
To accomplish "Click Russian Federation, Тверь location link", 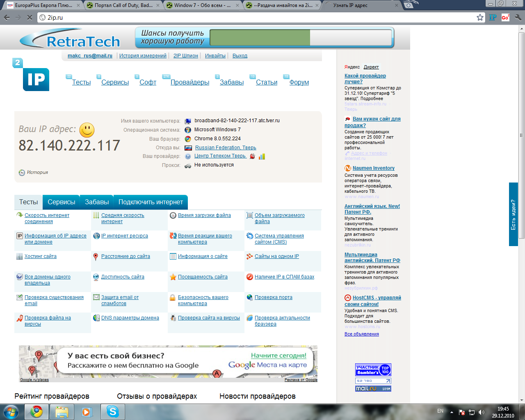I will pyautogui.click(x=226, y=148).
